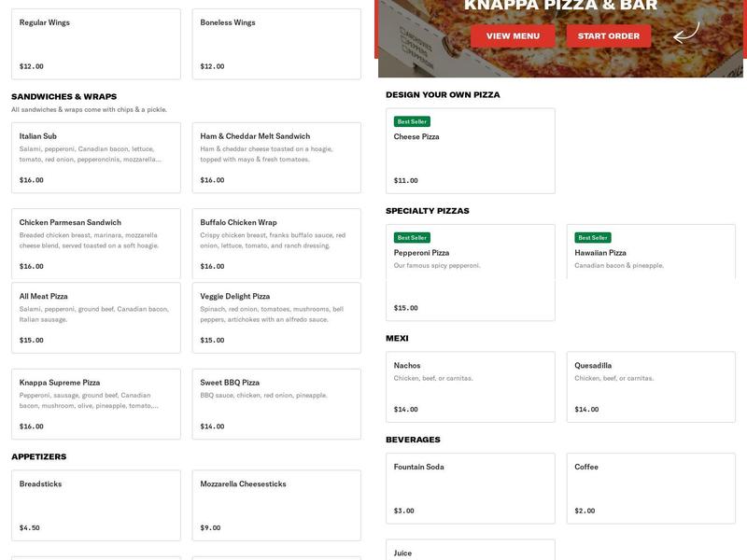This screenshot has height=560, width=747.
Task: Click the Best Seller badge on Cheese Pizza
Action: (411, 120)
